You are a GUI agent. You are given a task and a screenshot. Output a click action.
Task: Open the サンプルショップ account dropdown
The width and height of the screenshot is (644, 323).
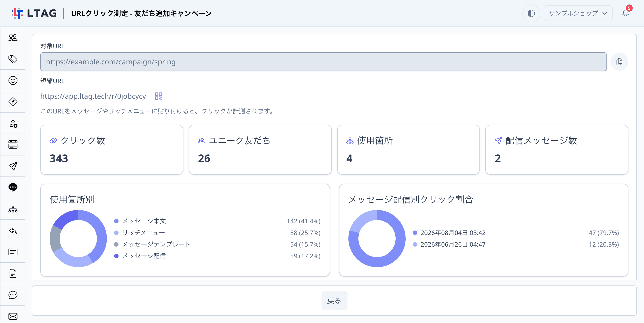(x=578, y=13)
